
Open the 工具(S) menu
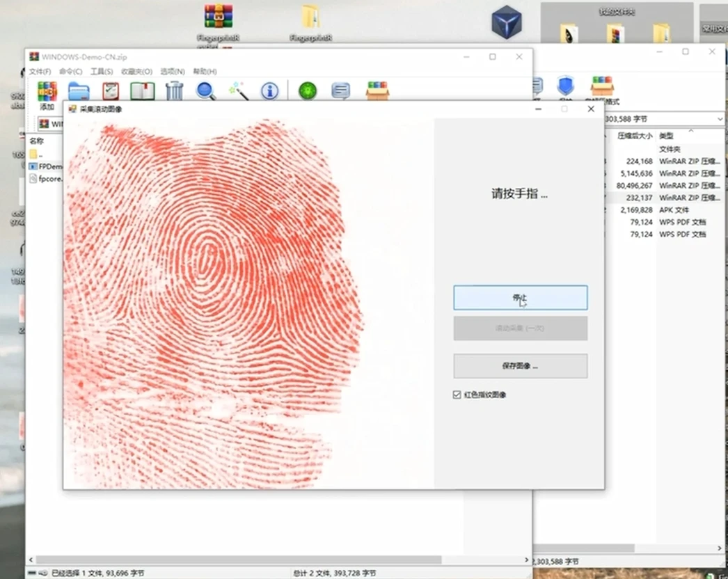pyautogui.click(x=101, y=72)
